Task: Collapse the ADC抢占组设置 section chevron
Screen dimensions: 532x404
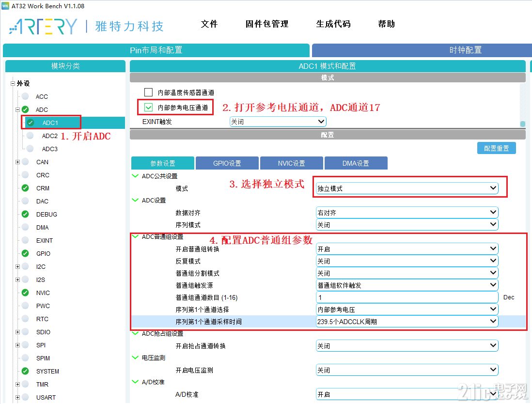Action: [x=135, y=333]
